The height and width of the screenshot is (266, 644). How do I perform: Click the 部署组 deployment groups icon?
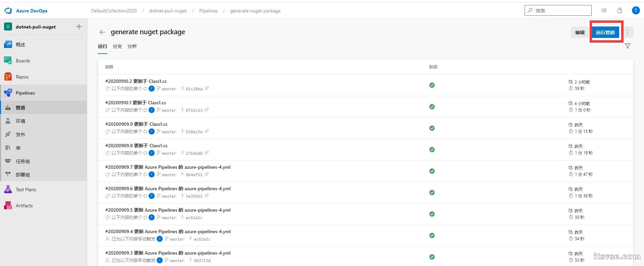click(x=8, y=175)
